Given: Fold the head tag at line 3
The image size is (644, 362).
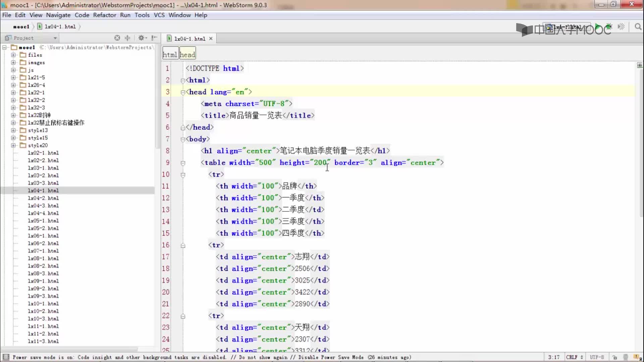Looking at the screenshot, I should pyautogui.click(x=183, y=92).
